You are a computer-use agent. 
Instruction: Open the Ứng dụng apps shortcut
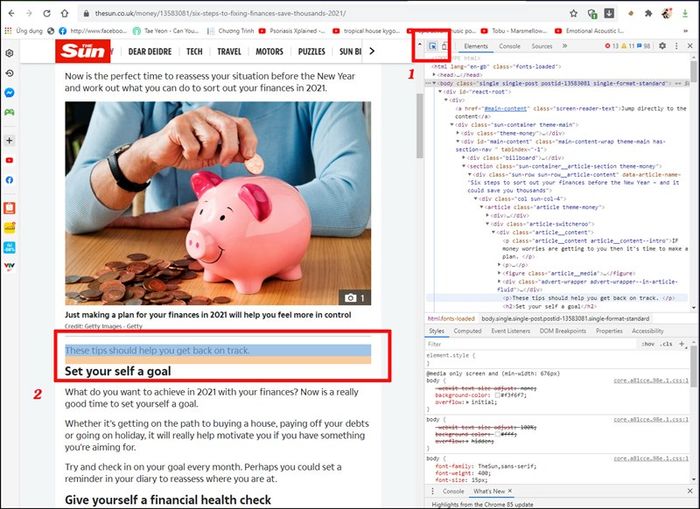(x=24, y=31)
